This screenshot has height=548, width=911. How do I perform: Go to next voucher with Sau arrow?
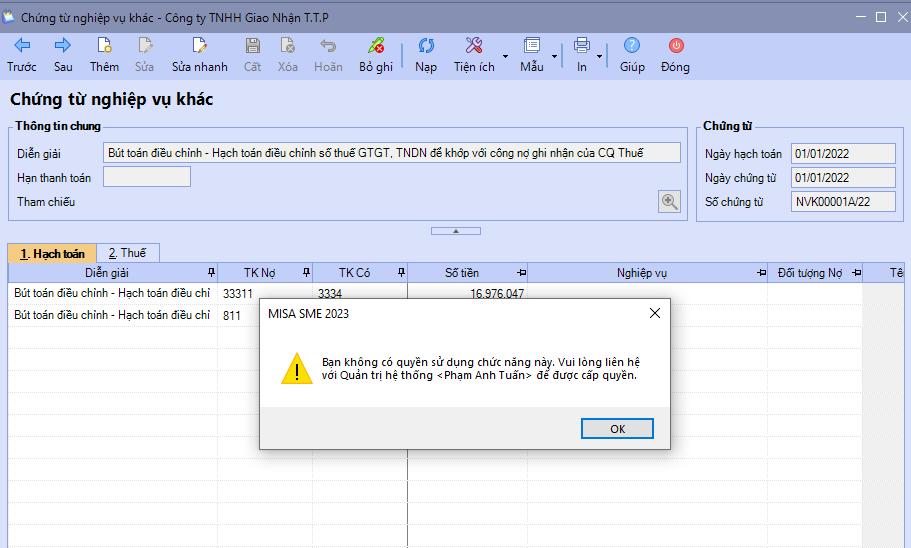[63, 45]
